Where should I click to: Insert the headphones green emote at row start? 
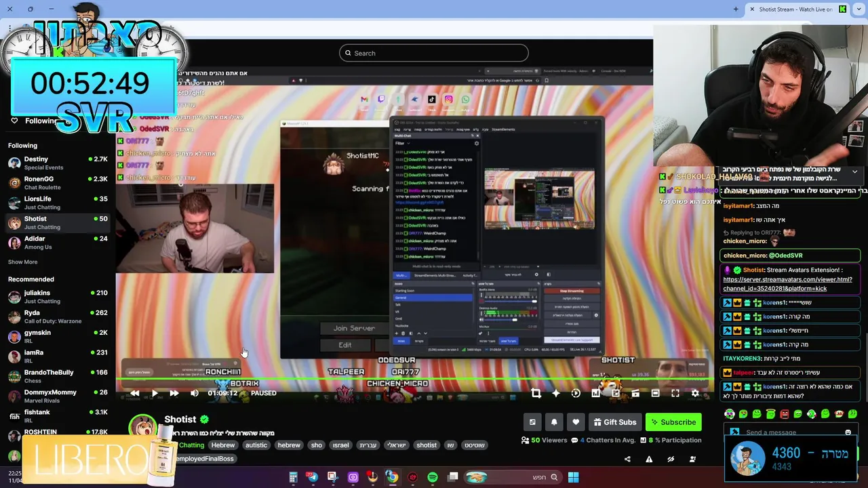coord(730,414)
